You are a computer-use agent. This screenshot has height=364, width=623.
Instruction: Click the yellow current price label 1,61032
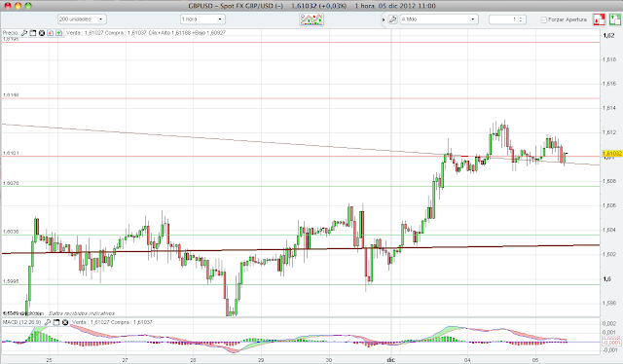tap(612, 154)
